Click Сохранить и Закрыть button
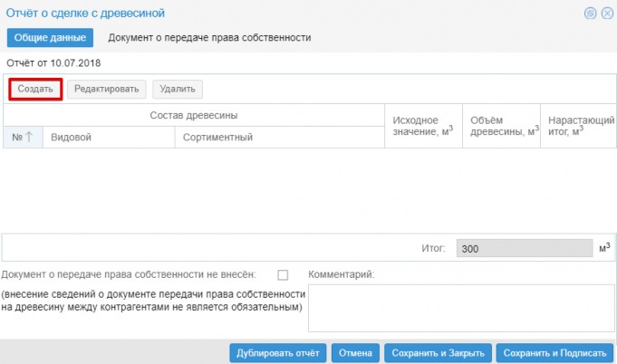The width and height of the screenshot is (617, 364). [438, 353]
